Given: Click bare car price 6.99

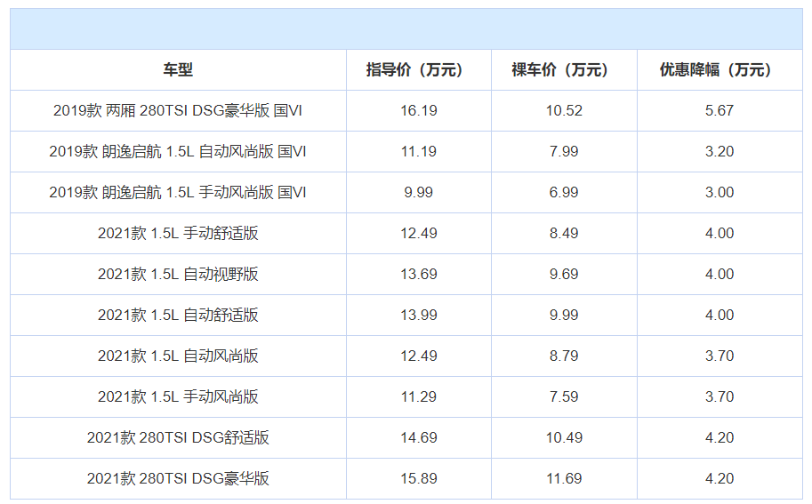Looking at the screenshot, I should coord(564,193).
